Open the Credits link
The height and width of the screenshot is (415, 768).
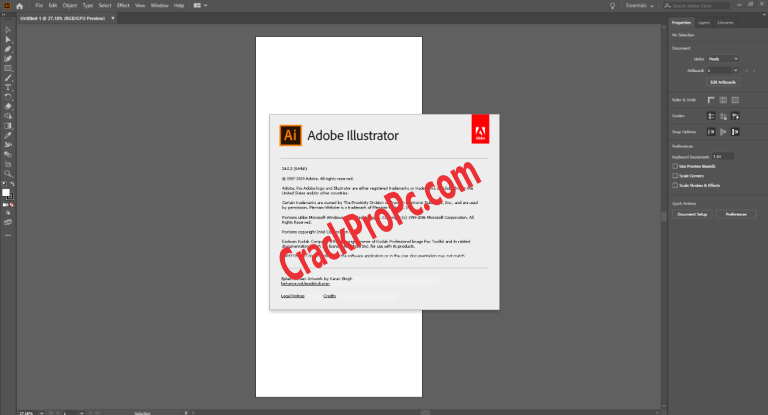pos(330,296)
